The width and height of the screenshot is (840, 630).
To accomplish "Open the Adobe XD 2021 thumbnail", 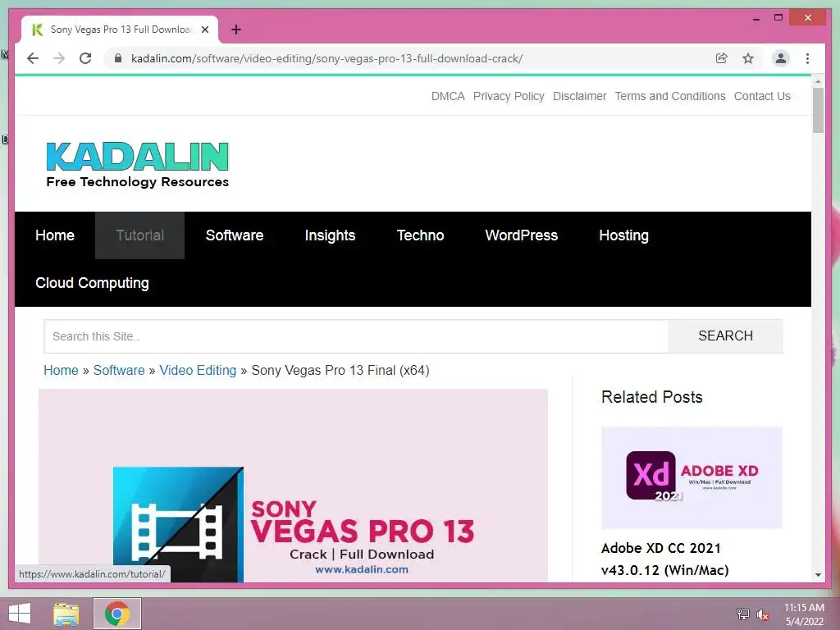I will point(692,477).
